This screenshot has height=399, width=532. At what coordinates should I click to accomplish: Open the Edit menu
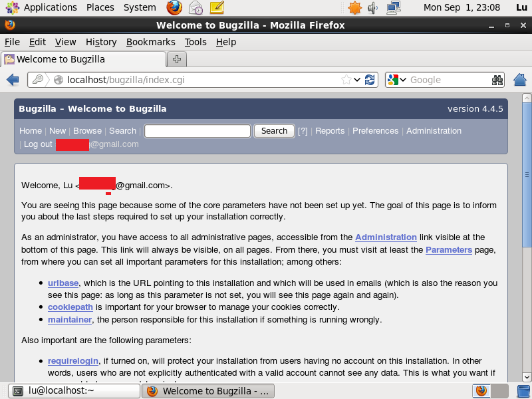click(37, 42)
